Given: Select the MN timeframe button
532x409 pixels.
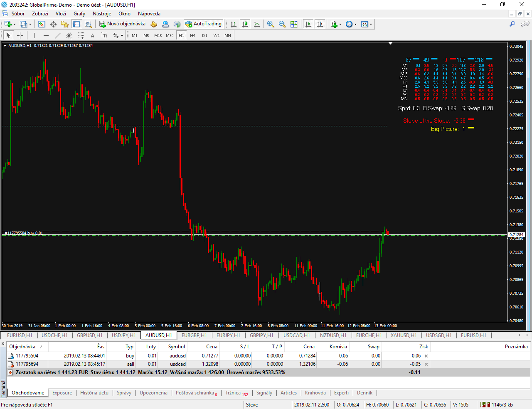Looking at the screenshot, I should [228, 35].
